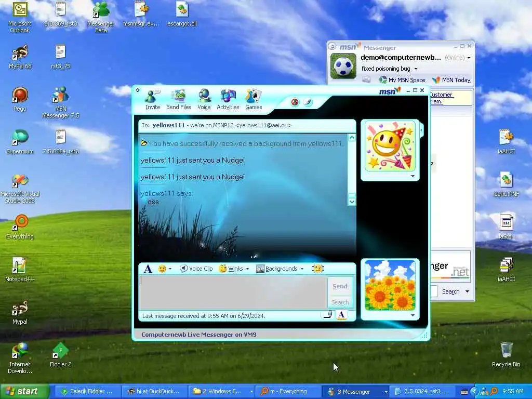Image resolution: width=532 pixels, height=399 pixels.
Task: Select Internet Download desktop shortcut
Action: 20,358
